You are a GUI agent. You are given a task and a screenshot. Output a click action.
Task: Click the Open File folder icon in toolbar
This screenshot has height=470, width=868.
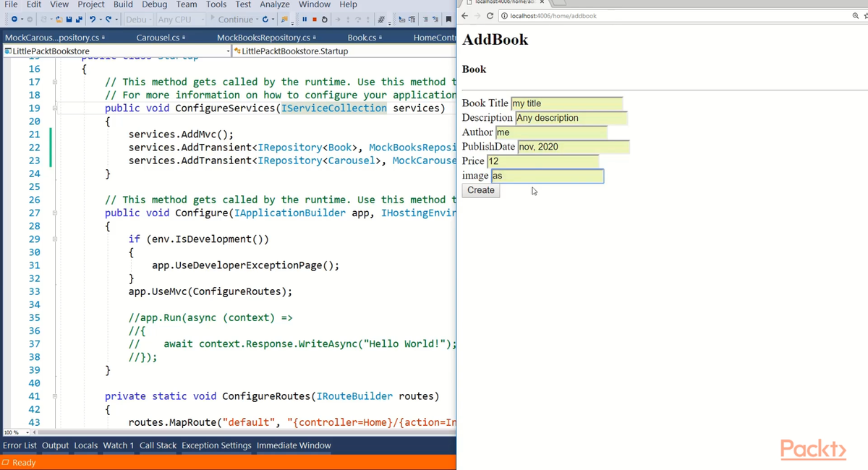click(x=58, y=20)
